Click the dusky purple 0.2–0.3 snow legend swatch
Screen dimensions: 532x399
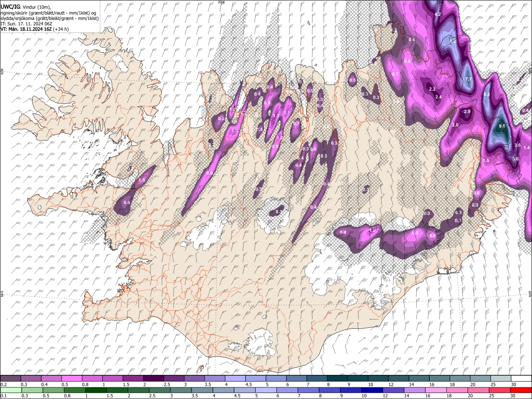(10, 379)
